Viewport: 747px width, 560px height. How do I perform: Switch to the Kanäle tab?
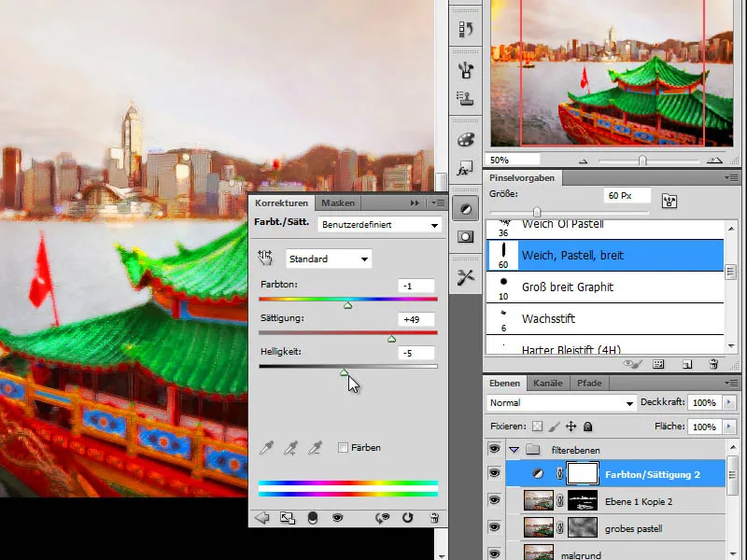tap(548, 384)
